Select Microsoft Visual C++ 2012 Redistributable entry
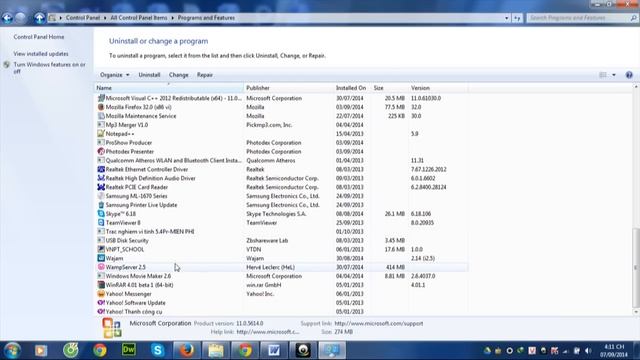The height and width of the screenshot is (360, 640). tap(282, 98)
